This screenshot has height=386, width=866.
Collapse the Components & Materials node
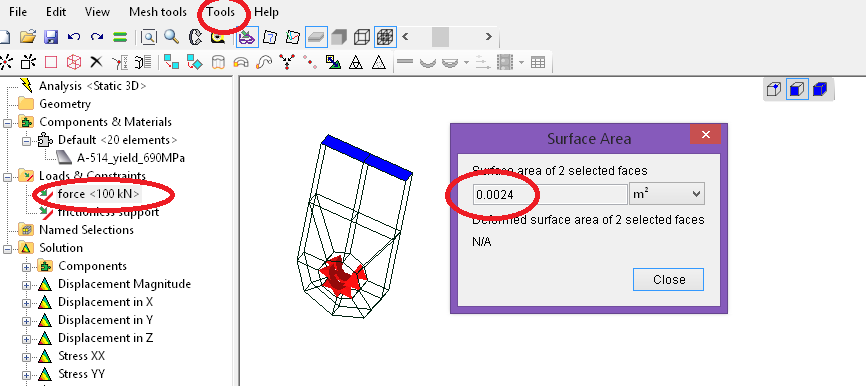(7, 123)
